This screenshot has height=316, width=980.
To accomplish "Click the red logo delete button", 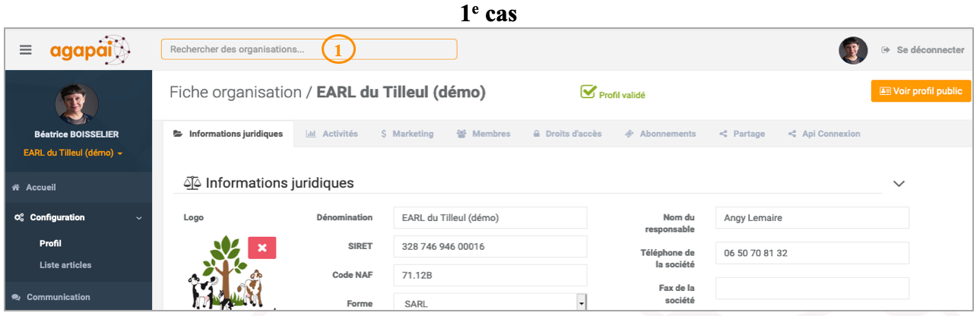I will 262,248.
